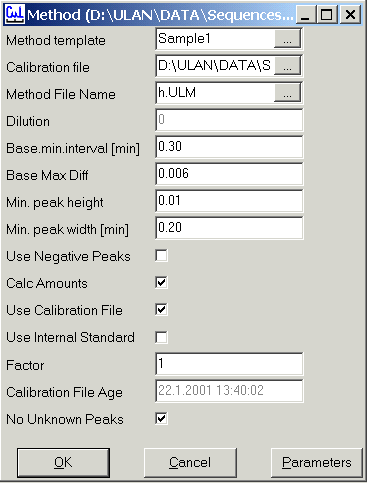Image resolution: width=367 pixels, height=483 pixels.
Task: Click the Method template field showing Sample1
Action: point(215,39)
